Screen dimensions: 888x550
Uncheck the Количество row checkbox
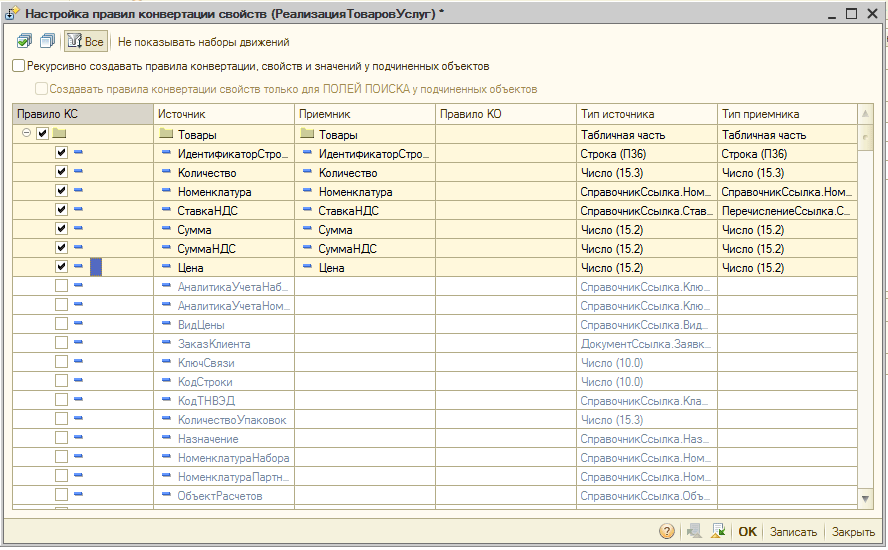[x=61, y=172]
